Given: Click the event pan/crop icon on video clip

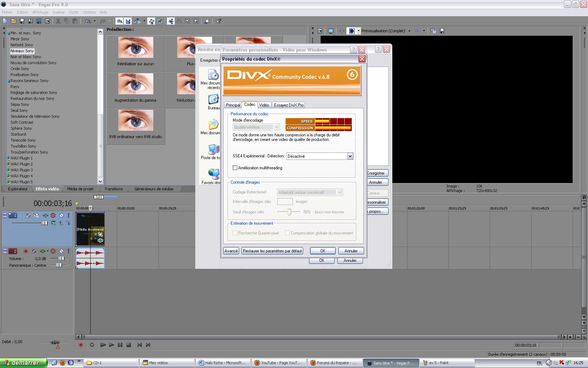Looking at the screenshot, I should [100, 234].
